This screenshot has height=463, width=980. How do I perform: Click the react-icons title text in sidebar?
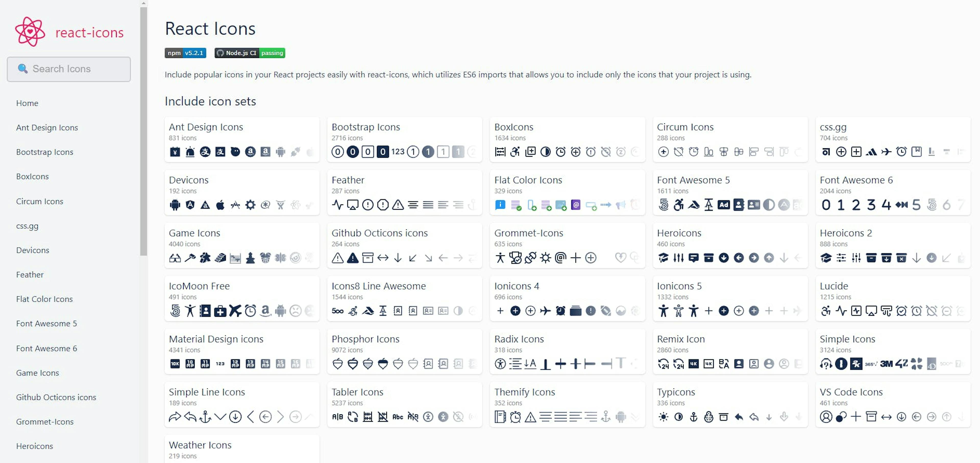pos(89,33)
